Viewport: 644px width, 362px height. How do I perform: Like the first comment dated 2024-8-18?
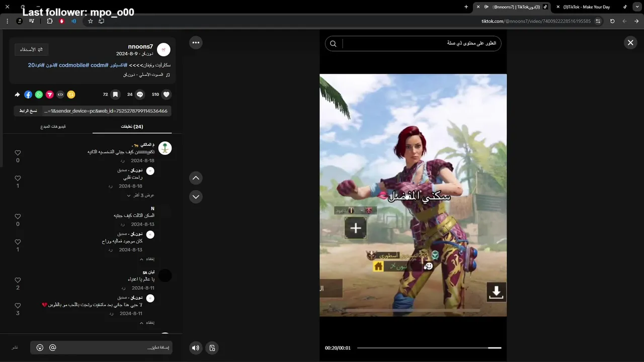(x=18, y=153)
